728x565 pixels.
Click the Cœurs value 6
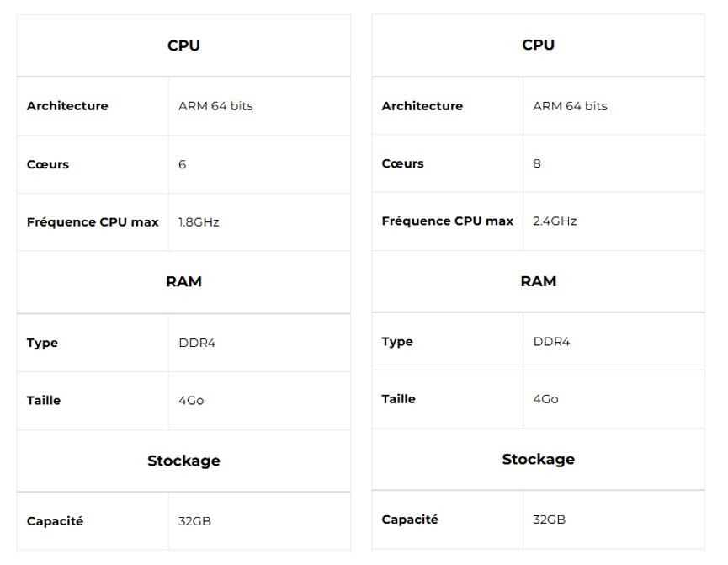point(182,164)
